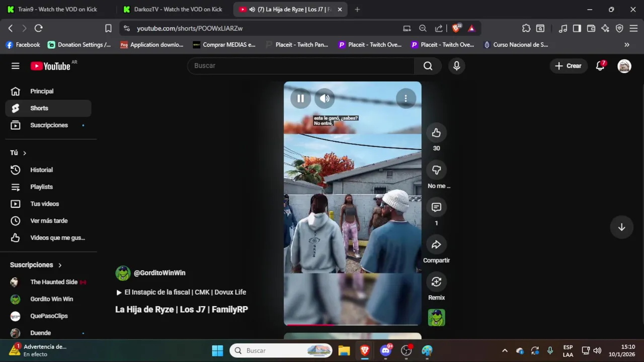This screenshot has width=644, height=362.
Task: Open the YouTube hamburger guide menu
Action: click(16, 66)
